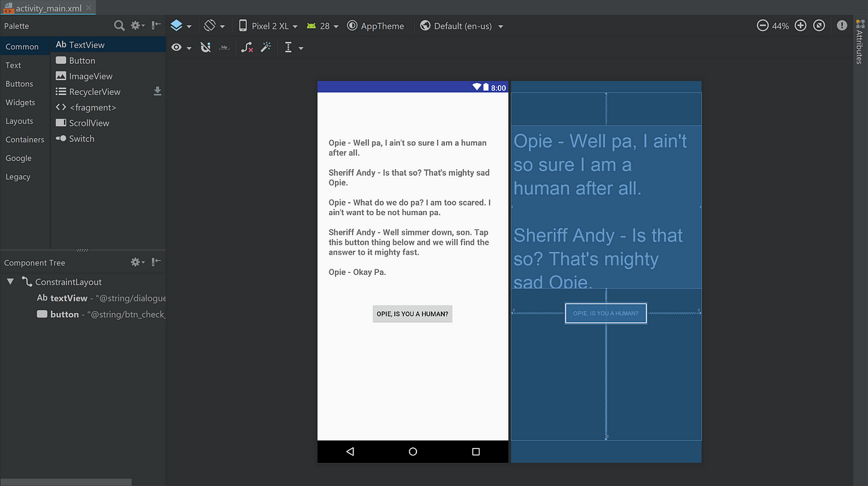Collapse the ConstraintLayout tree node
Viewport: 868px width, 486px height.
tap(10, 282)
